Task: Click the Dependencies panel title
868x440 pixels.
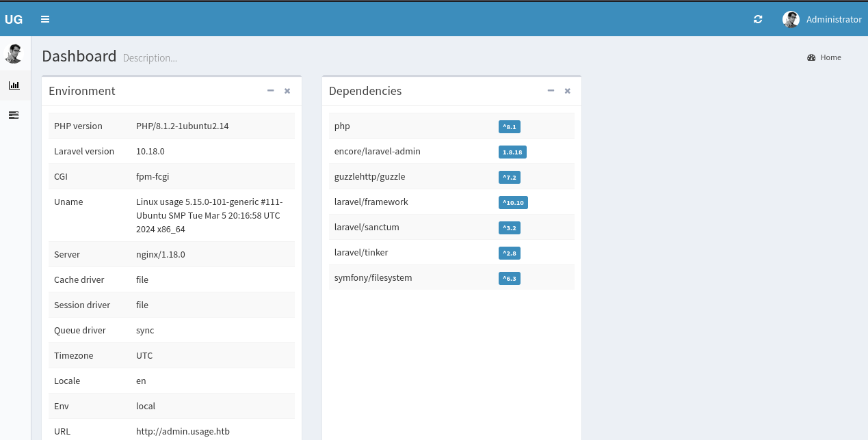Action: [x=365, y=91]
